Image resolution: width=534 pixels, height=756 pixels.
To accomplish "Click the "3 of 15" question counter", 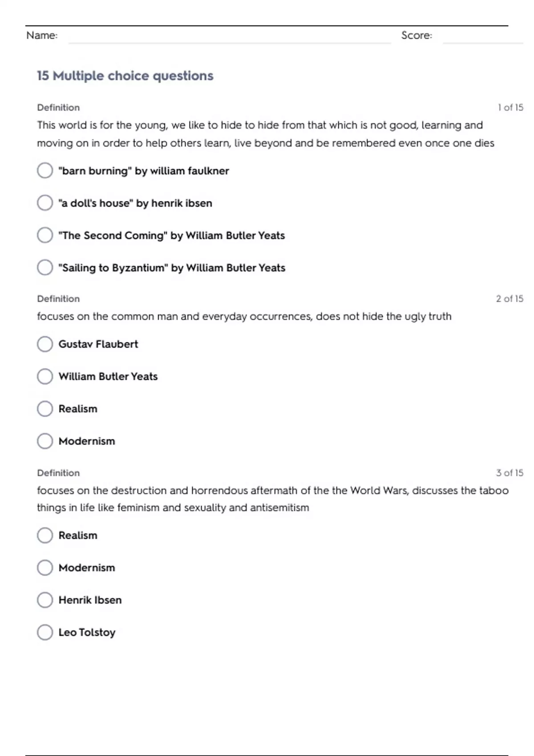I will tap(510, 473).
